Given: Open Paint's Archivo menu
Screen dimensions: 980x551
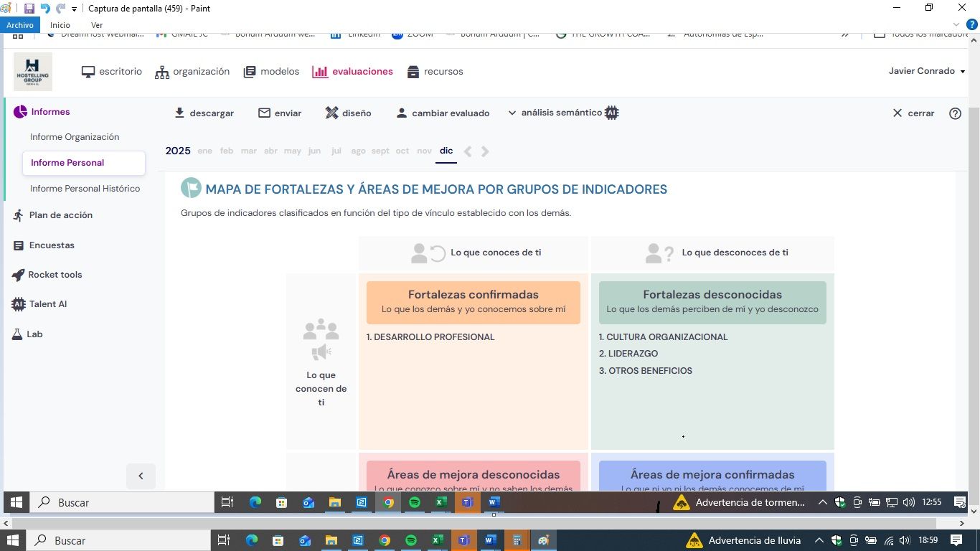Looking at the screenshot, I should click(x=20, y=25).
